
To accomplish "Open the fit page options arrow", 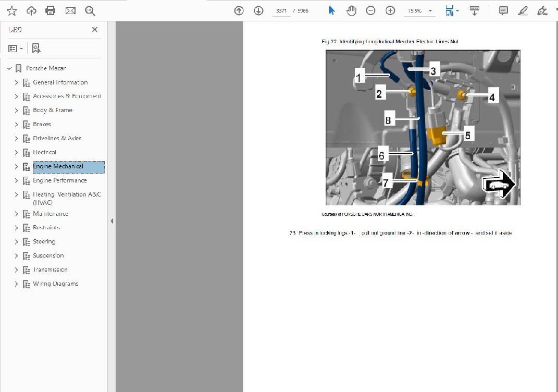I will [x=457, y=10].
